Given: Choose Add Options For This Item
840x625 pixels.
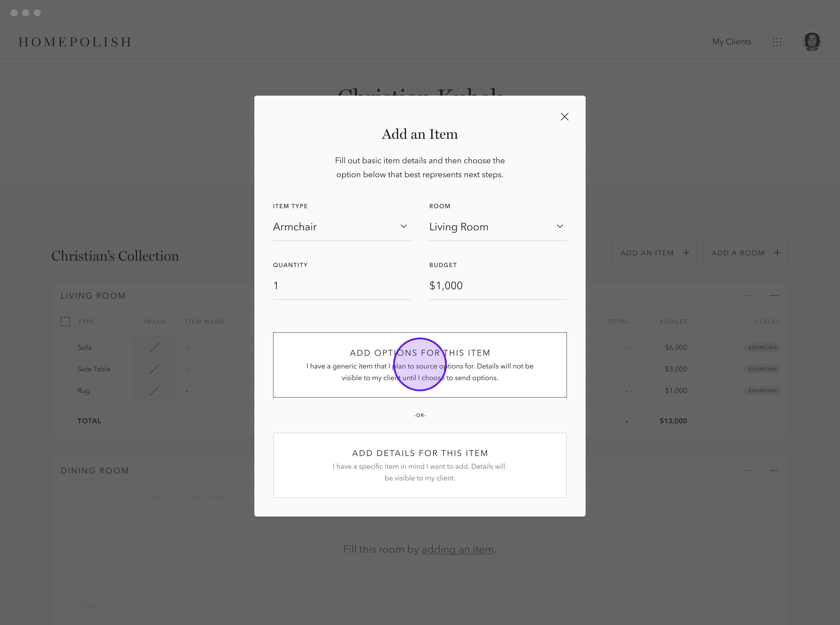Looking at the screenshot, I should point(420,365).
